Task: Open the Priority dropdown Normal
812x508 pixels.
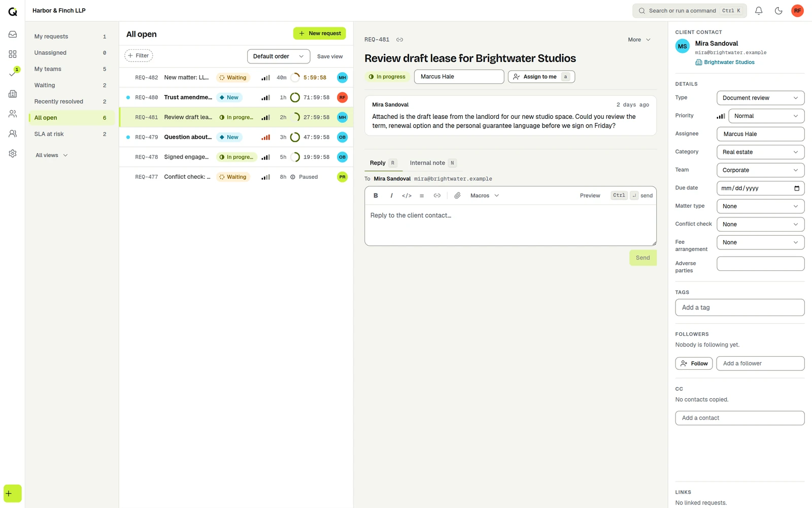Action: pyautogui.click(x=766, y=116)
